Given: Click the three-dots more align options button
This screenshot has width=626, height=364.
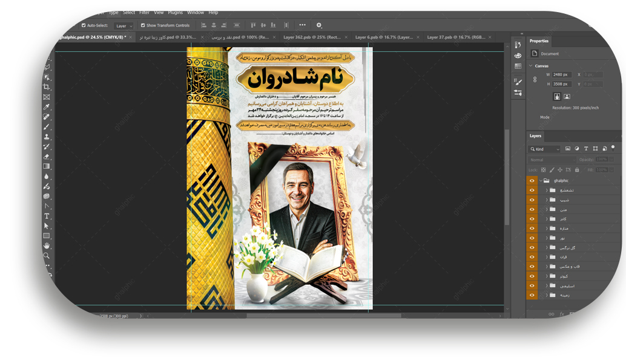Looking at the screenshot, I should coord(302,25).
